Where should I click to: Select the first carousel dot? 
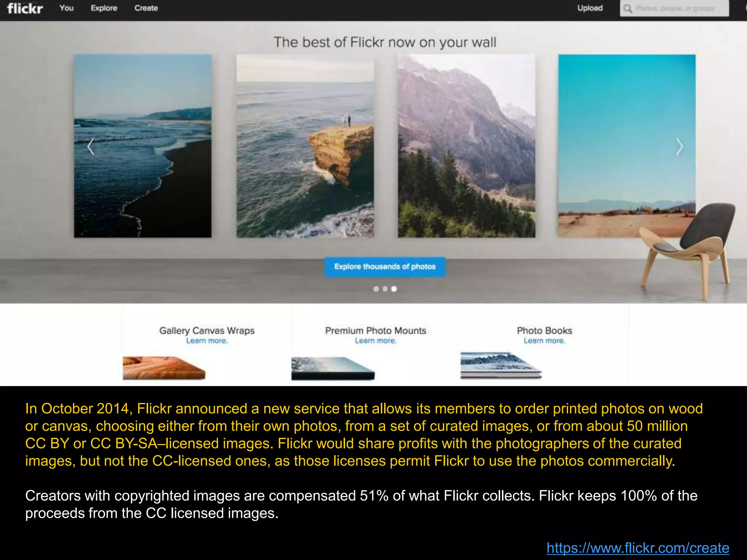click(x=376, y=289)
